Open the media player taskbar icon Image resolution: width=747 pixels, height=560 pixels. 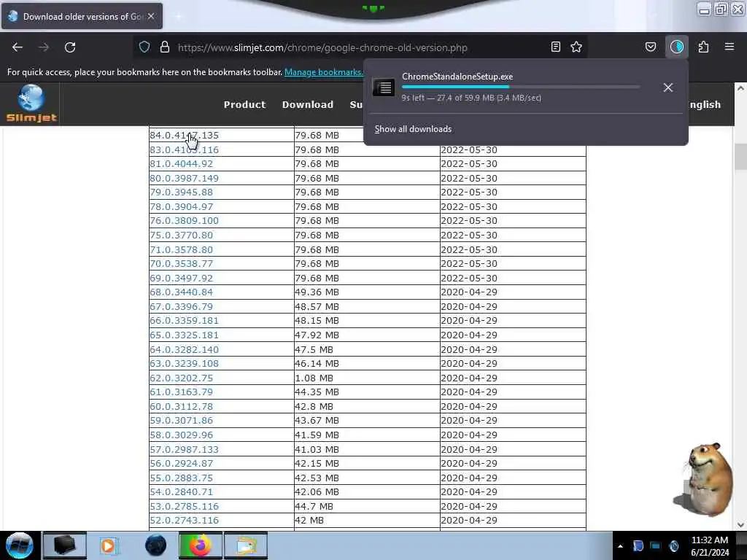[x=109, y=545]
